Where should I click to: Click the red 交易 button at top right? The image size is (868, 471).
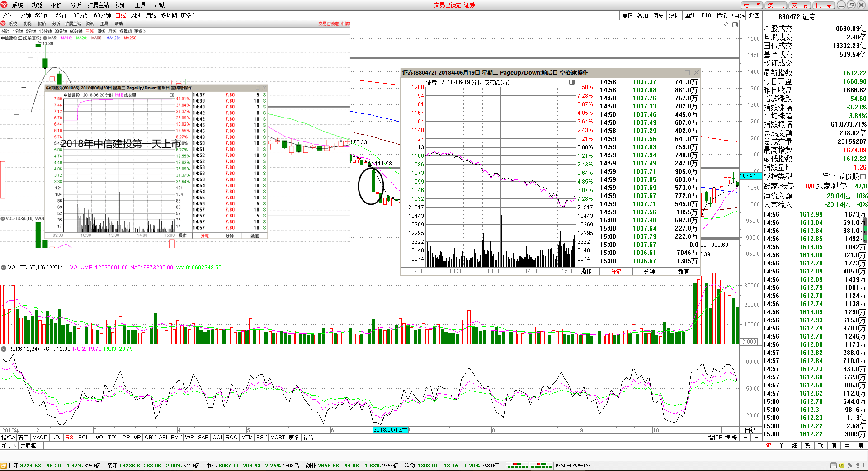800,5
